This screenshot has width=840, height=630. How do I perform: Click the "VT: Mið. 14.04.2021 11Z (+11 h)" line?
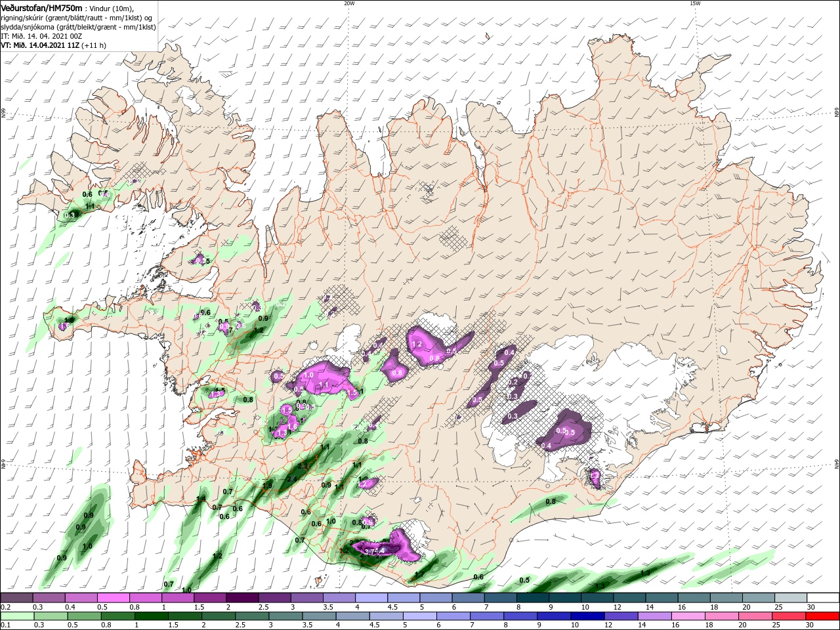54,46
